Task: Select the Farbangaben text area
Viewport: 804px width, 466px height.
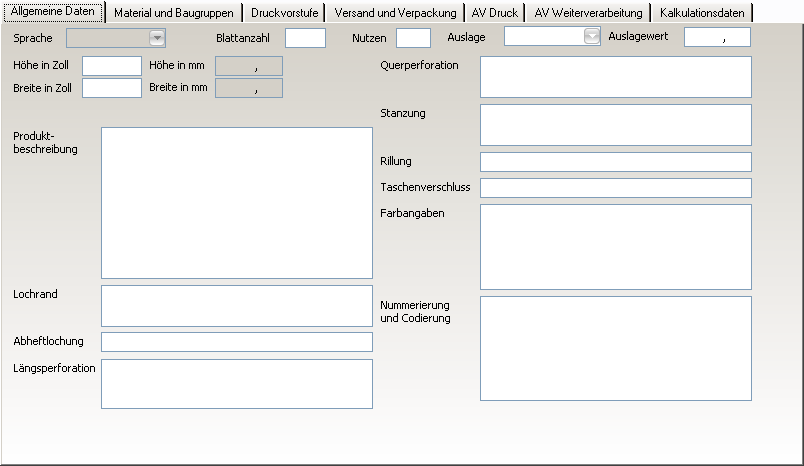Action: point(615,246)
